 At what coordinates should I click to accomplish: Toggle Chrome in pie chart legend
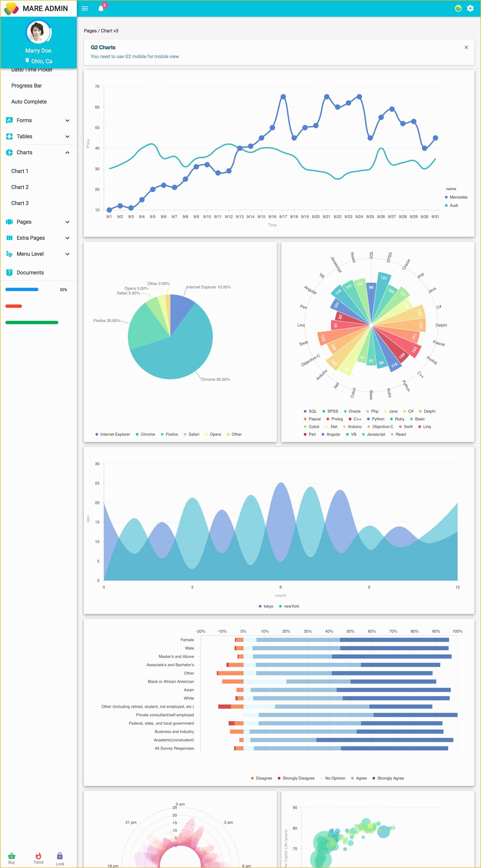145,434
